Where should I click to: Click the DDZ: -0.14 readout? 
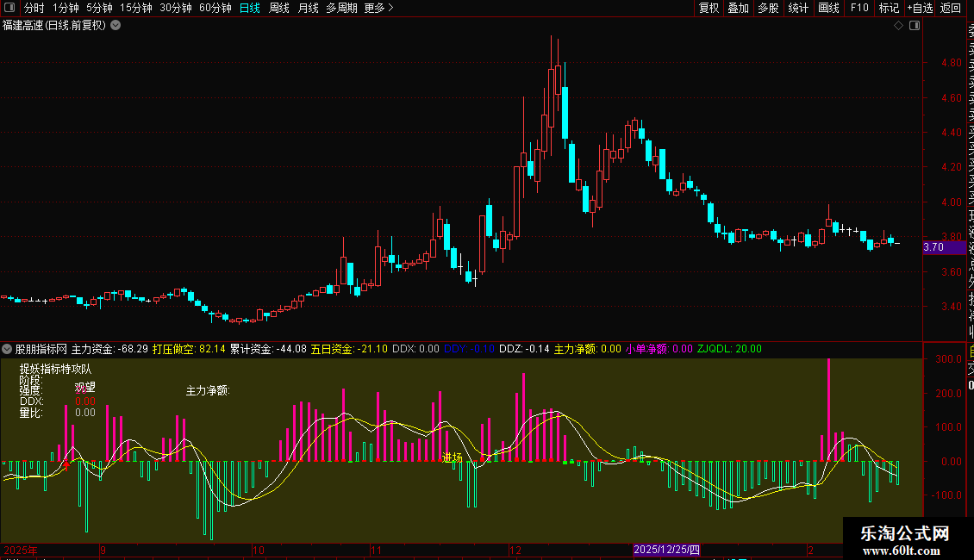click(524, 349)
